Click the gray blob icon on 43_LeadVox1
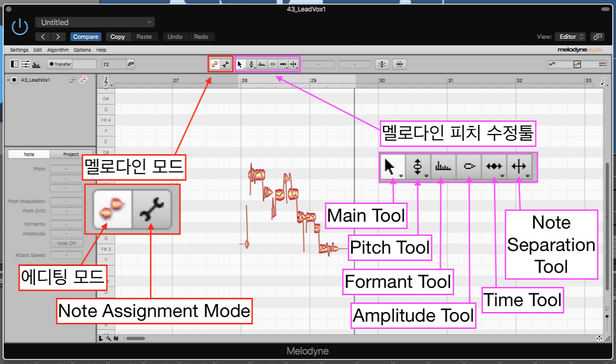 pos(73,80)
